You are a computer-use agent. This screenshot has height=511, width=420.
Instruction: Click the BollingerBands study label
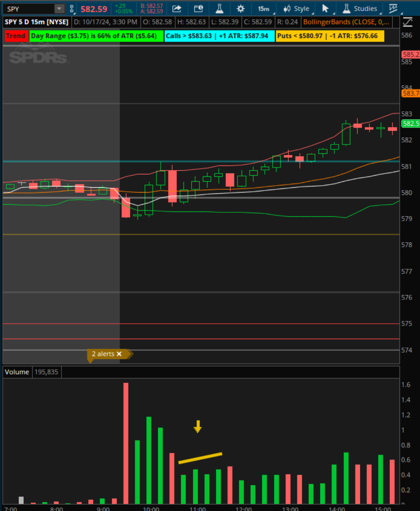point(346,22)
